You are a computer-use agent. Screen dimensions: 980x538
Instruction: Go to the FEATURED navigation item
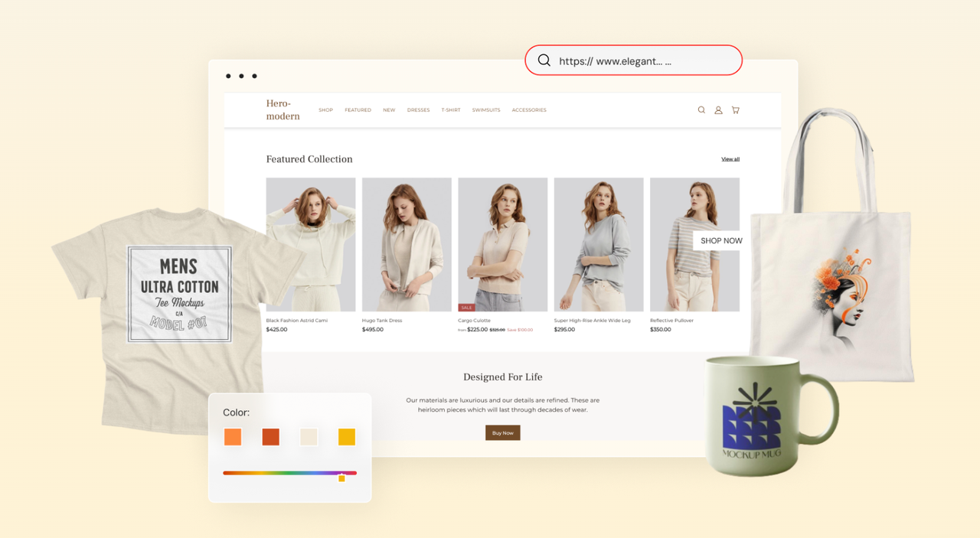pos(358,110)
